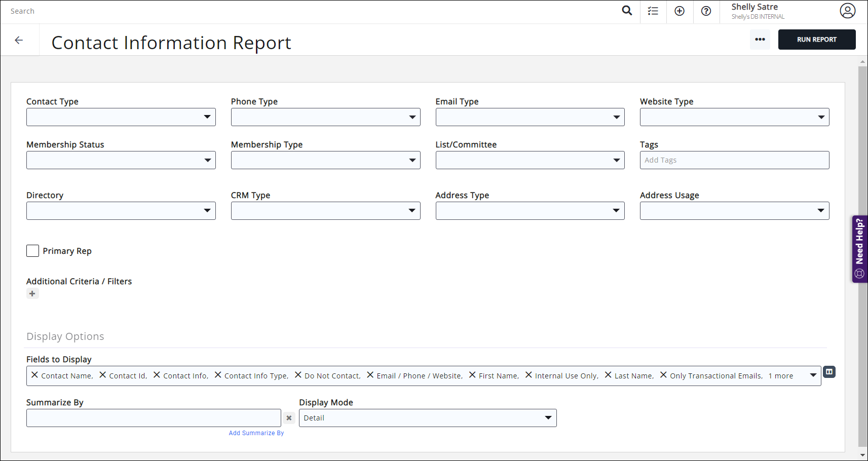This screenshot has width=868, height=461.
Task: Click the Run Report button
Action: tap(816, 40)
